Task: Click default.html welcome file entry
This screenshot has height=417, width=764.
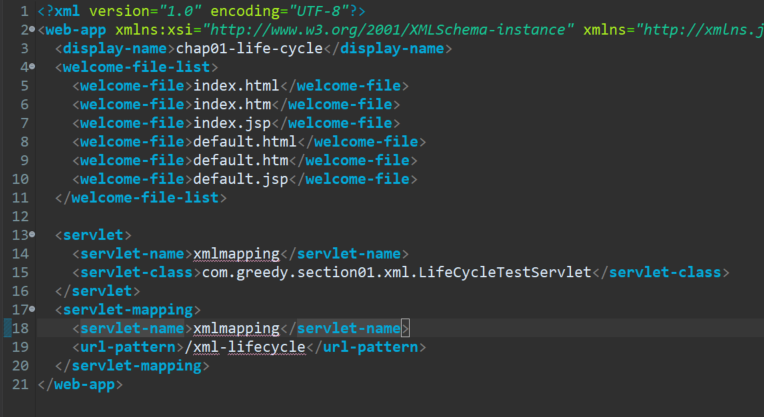Action: (x=245, y=142)
